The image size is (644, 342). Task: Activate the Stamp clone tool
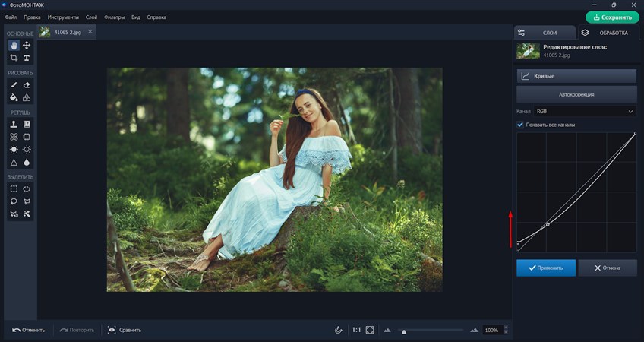click(14, 124)
